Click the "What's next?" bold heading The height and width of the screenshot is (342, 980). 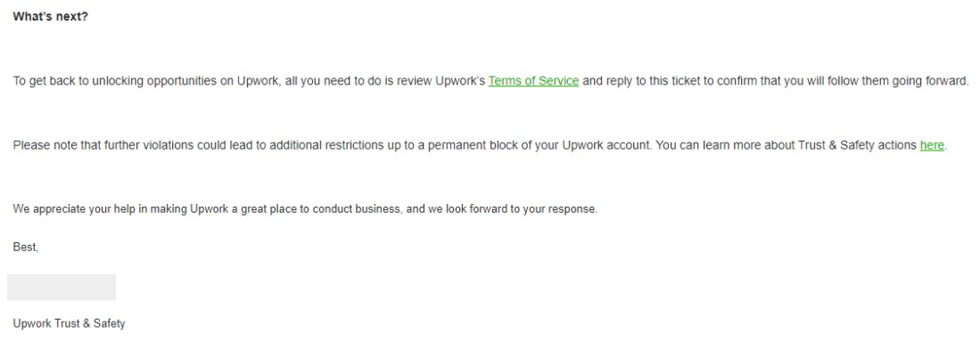point(51,17)
